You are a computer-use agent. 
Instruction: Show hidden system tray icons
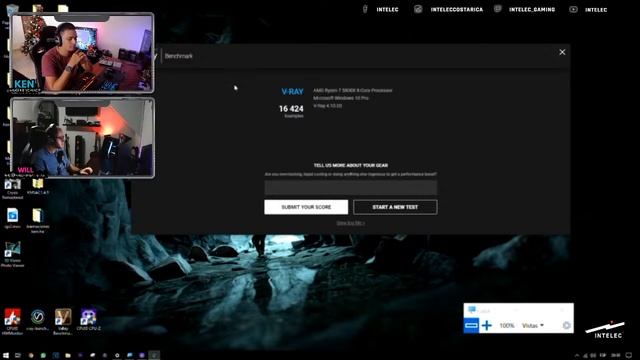[577, 356]
